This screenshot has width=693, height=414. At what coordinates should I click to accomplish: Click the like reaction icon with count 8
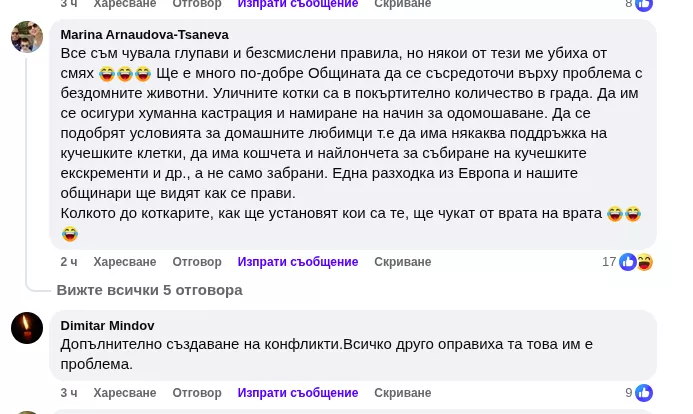[x=644, y=4]
